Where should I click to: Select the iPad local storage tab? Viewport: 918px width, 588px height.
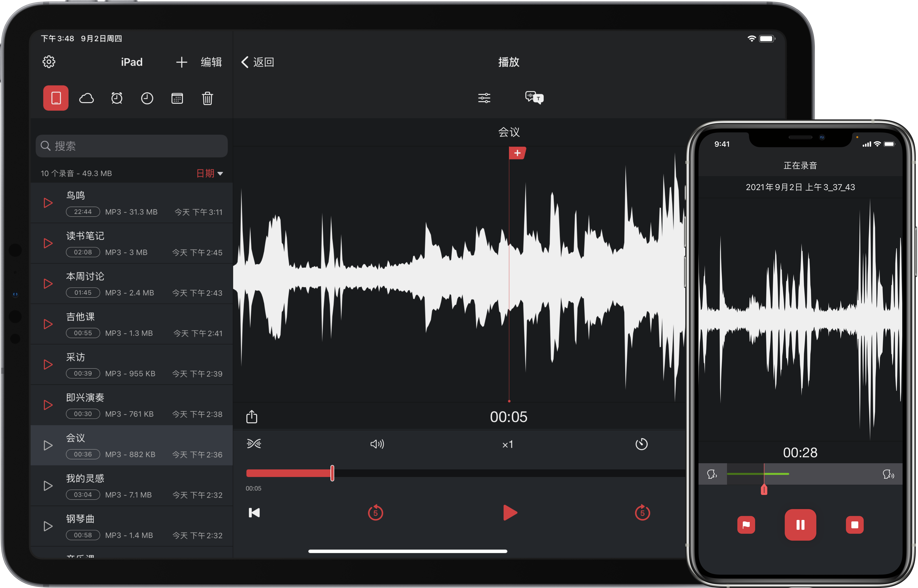(x=56, y=98)
